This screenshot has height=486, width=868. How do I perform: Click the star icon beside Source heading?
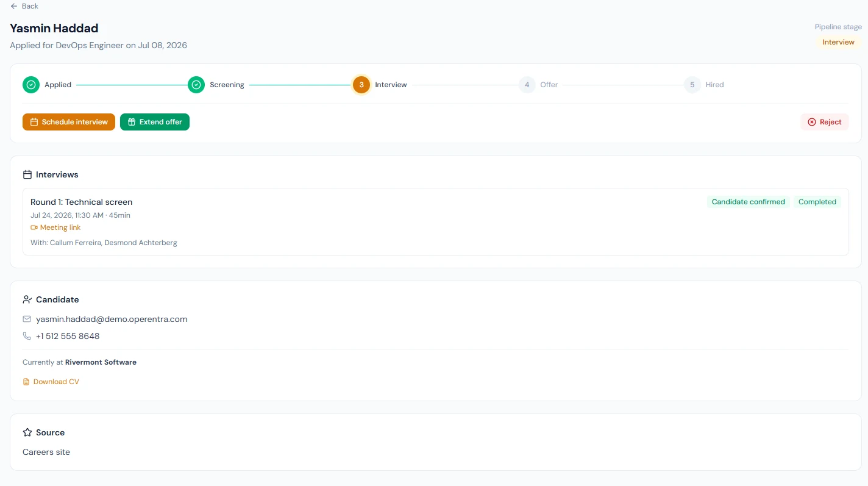coord(27,432)
